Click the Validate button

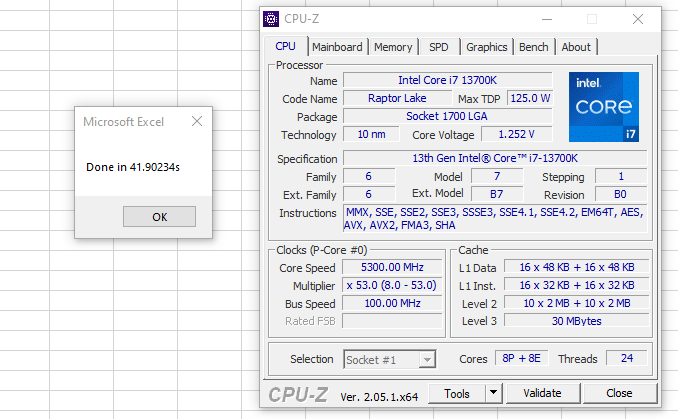[543, 393]
